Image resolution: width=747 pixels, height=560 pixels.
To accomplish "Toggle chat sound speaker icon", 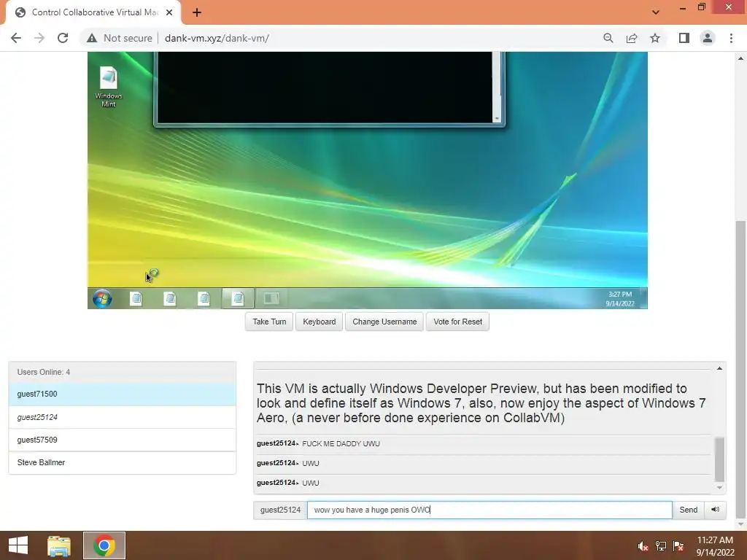I will [715, 510].
